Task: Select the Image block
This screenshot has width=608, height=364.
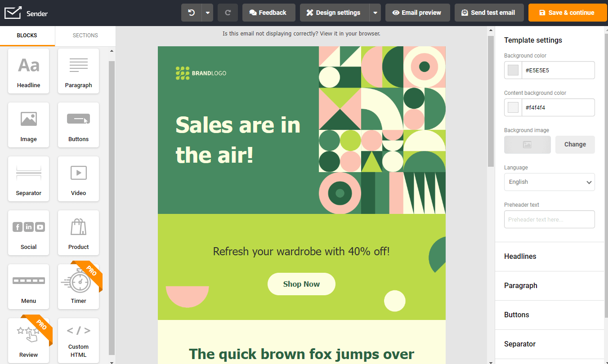Action: [28, 125]
